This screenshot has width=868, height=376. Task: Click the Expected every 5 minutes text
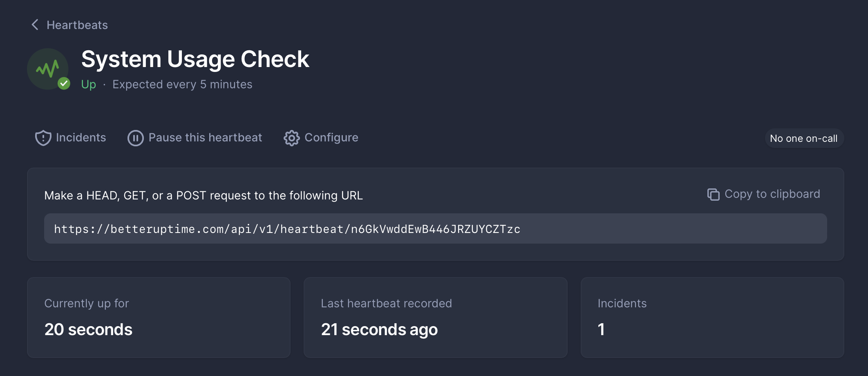pos(182,84)
